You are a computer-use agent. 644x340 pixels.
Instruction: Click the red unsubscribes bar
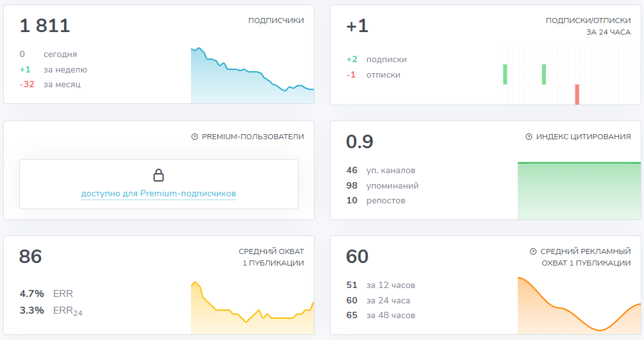(577, 94)
